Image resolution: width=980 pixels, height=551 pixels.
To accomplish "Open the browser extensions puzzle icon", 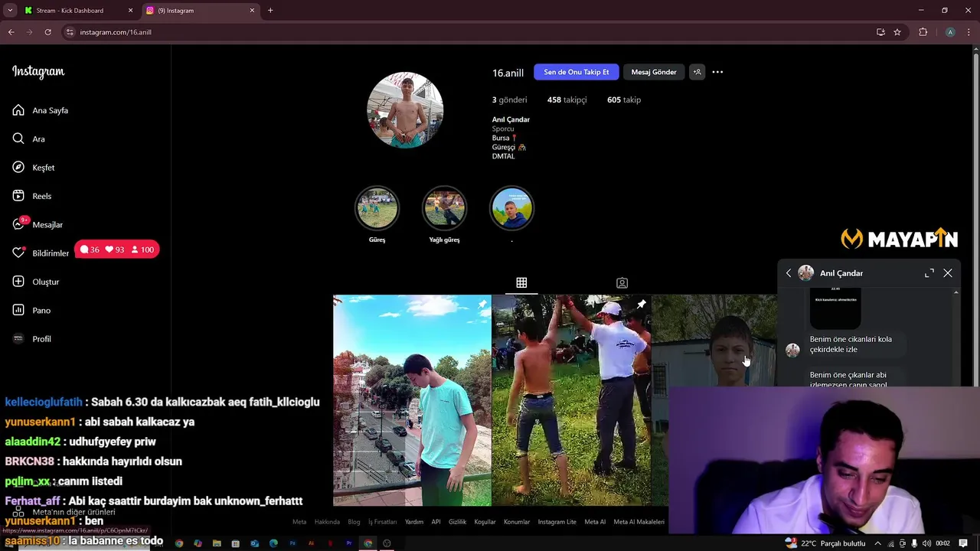I will 923,32.
